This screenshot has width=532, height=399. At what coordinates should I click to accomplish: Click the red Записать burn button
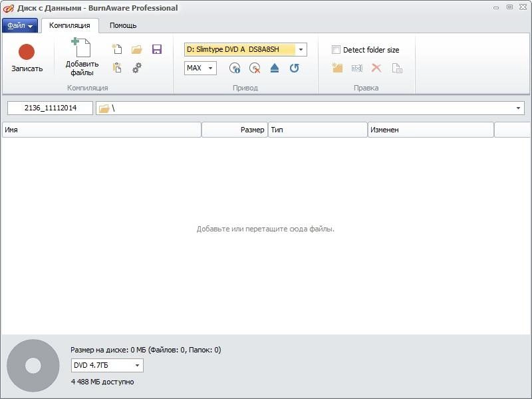[x=27, y=58]
